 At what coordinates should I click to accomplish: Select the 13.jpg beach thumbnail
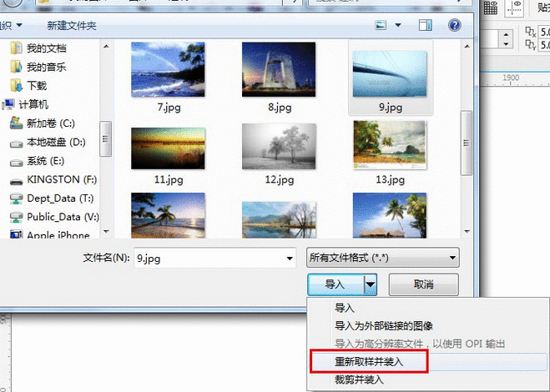[390, 145]
